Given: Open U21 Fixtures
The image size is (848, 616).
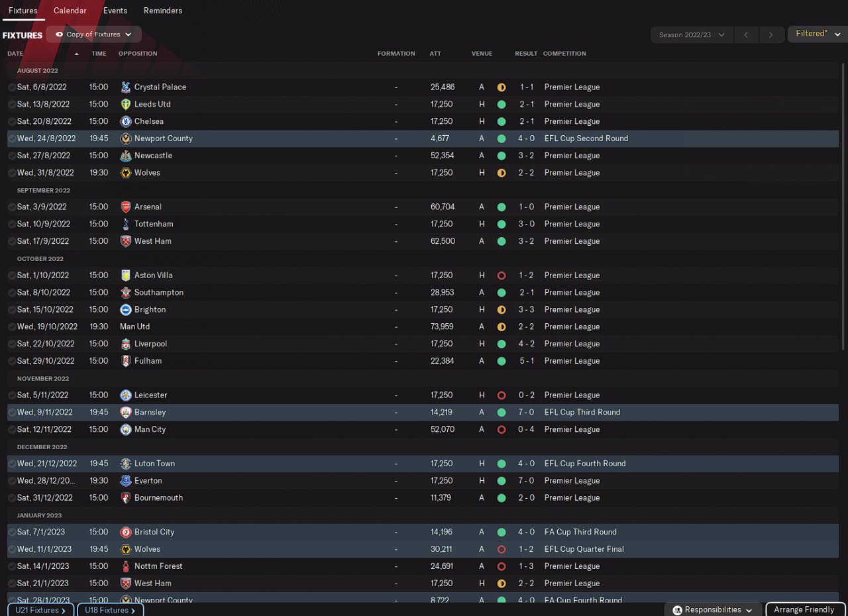Looking at the screenshot, I should click(x=40, y=610).
